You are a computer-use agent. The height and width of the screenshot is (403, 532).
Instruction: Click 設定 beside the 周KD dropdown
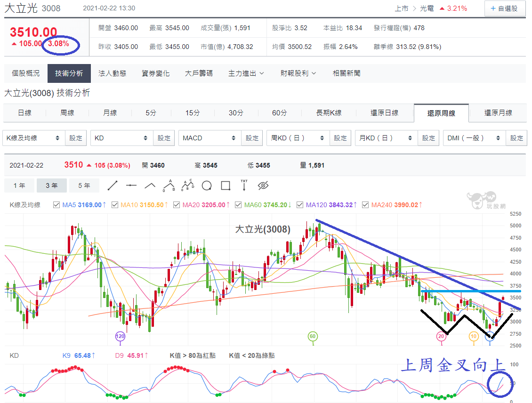340,138
